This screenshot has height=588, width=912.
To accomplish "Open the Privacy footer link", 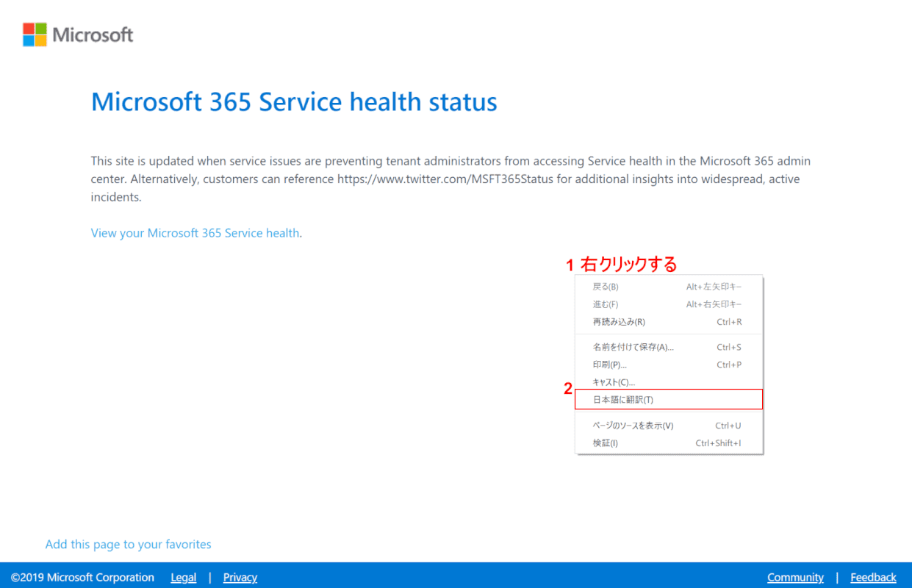I will tap(240, 578).
